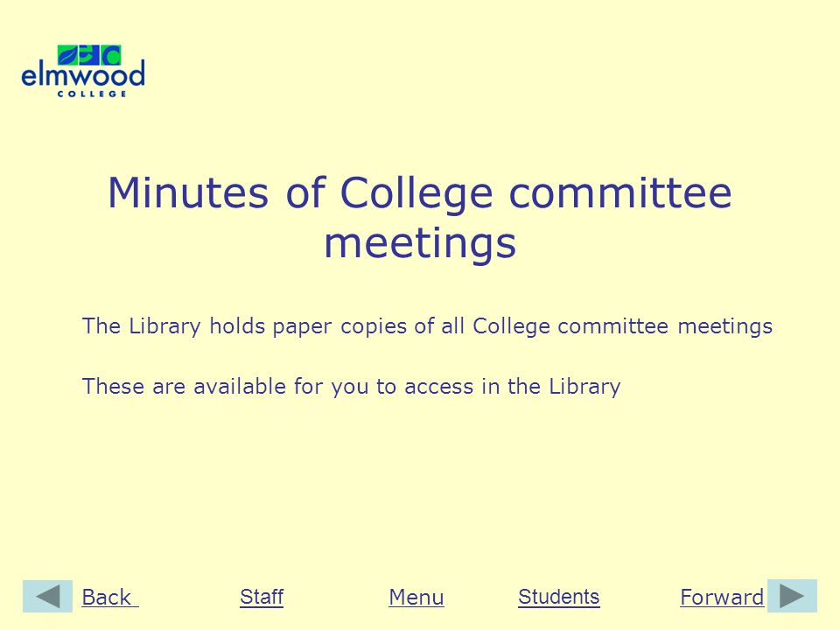
Task: Open the Menu link
Action: tap(416, 597)
